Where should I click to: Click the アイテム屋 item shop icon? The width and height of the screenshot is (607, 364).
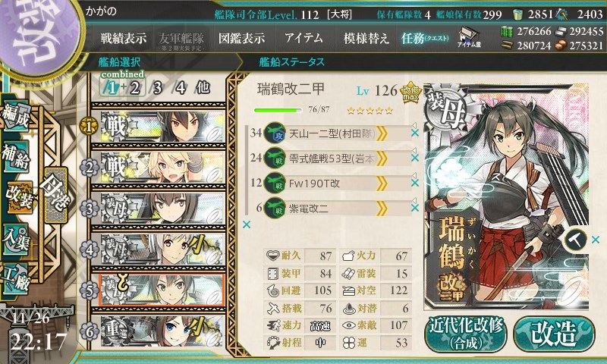(x=469, y=38)
